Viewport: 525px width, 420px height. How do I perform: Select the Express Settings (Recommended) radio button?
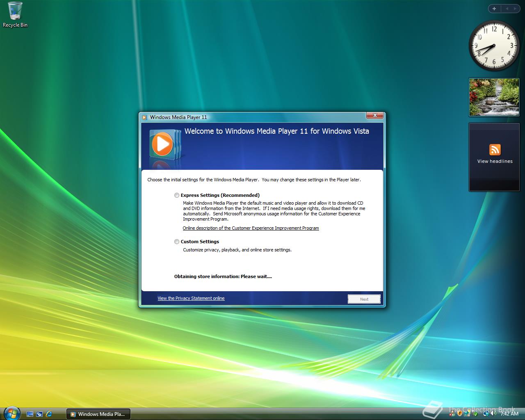click(x=177, y=195)
